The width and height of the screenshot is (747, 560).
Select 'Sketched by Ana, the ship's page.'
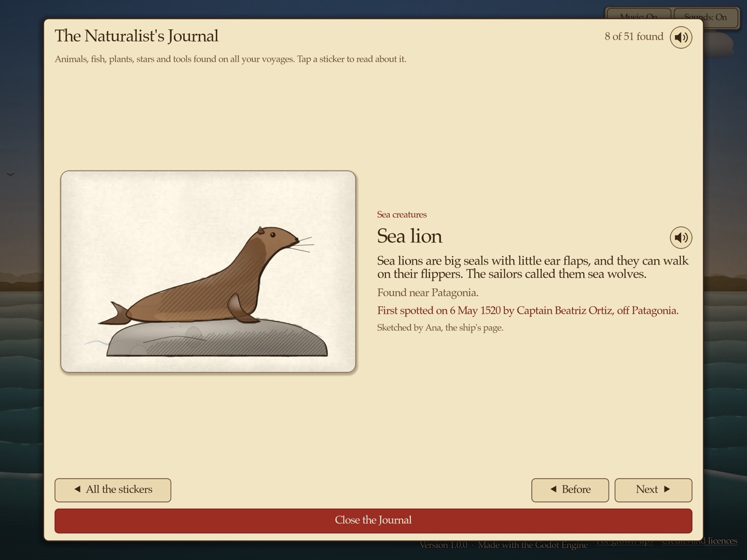[440, 328]
